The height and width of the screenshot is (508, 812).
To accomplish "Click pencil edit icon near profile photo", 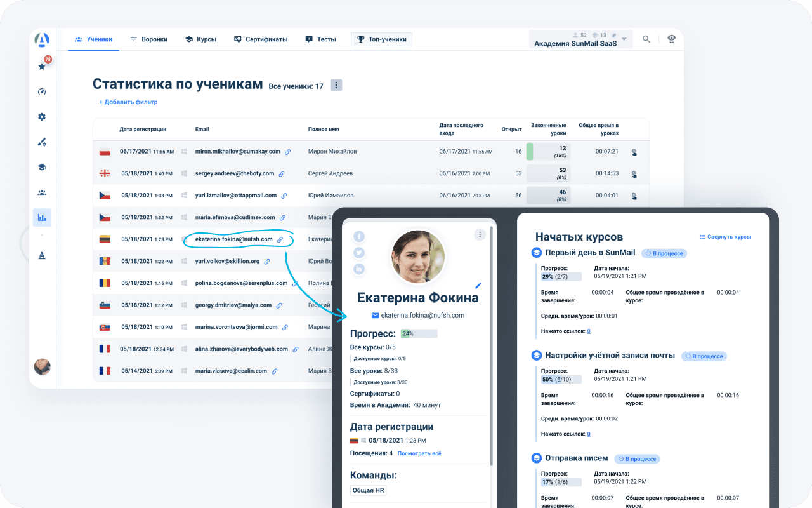I will (x=478, y=286).
